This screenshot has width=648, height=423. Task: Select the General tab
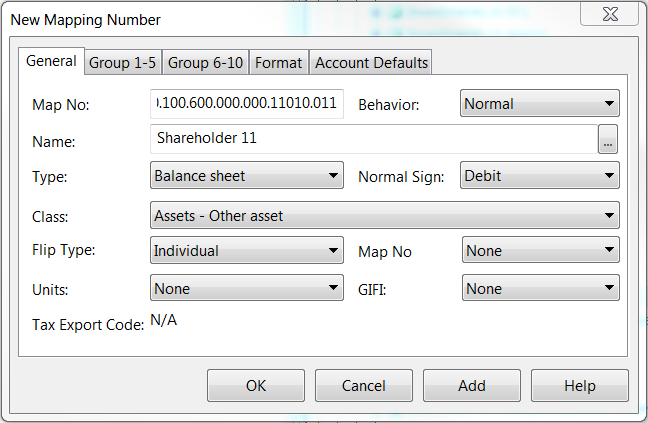pos(51,61)
